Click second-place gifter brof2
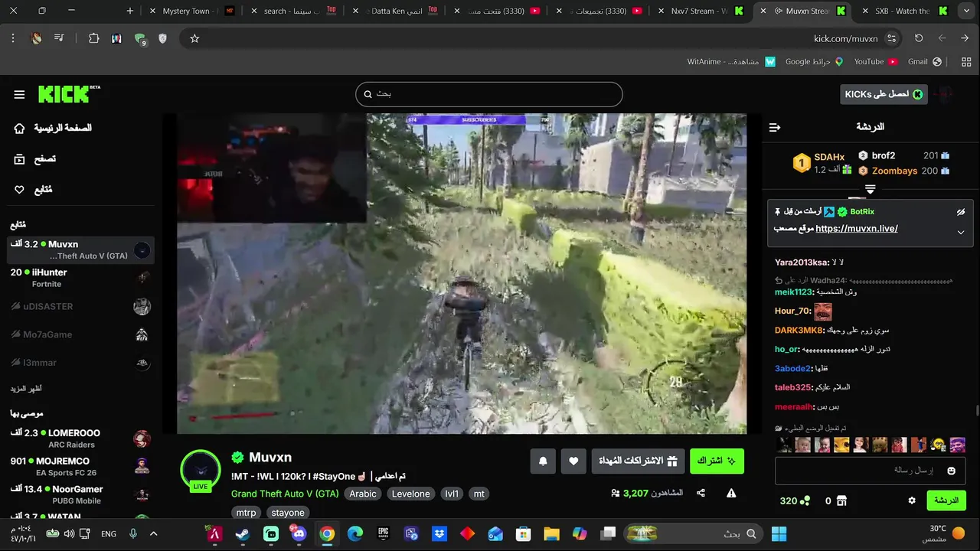The width and height of the screenshot is (980, 551). (x=883, y=155)
